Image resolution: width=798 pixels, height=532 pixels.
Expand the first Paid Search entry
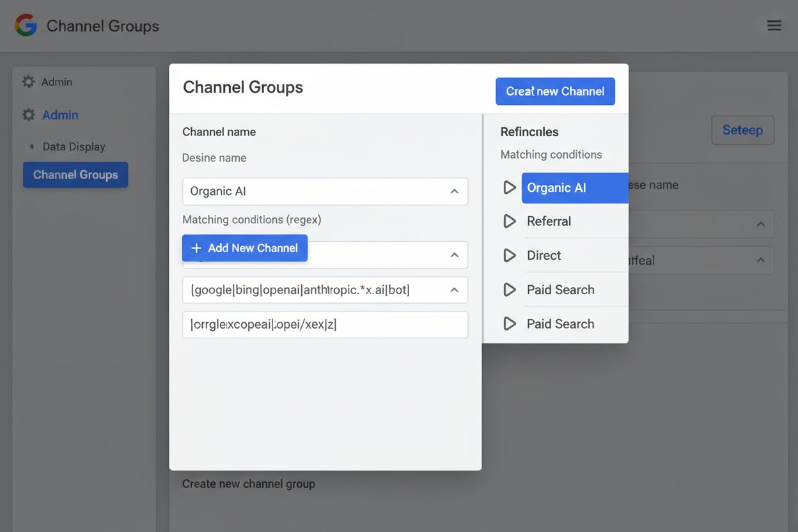point(509,289)
